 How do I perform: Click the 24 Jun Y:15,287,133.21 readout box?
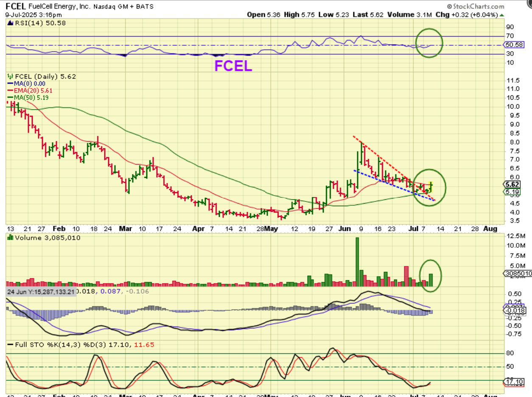pyautogui.click(x=41, y=292)
